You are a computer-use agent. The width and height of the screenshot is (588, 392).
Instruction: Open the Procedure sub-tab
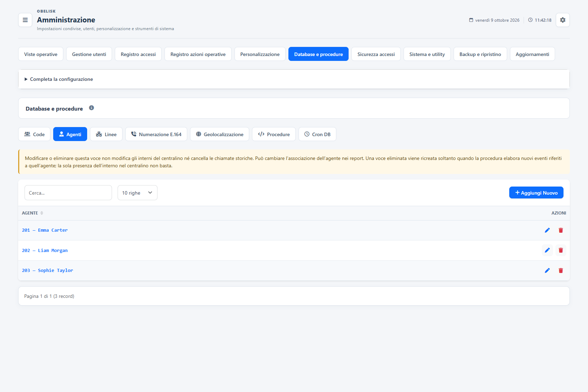coord(274,134)
